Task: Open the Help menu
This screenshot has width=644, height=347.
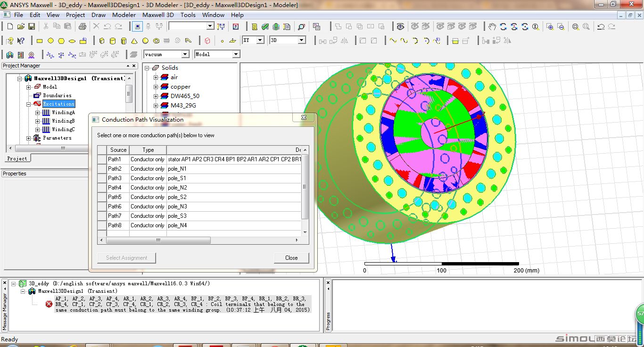Action: pos(238,15)
